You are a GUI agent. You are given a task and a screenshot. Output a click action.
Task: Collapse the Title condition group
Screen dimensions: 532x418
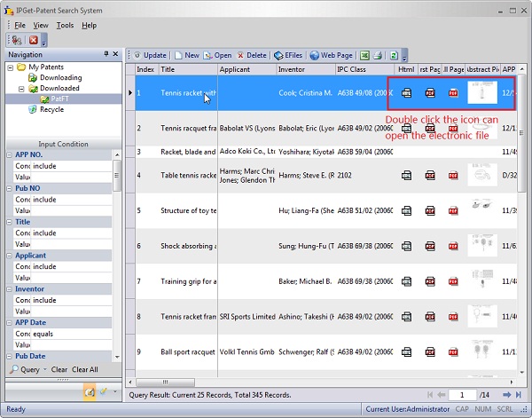[x=9, y=222]
